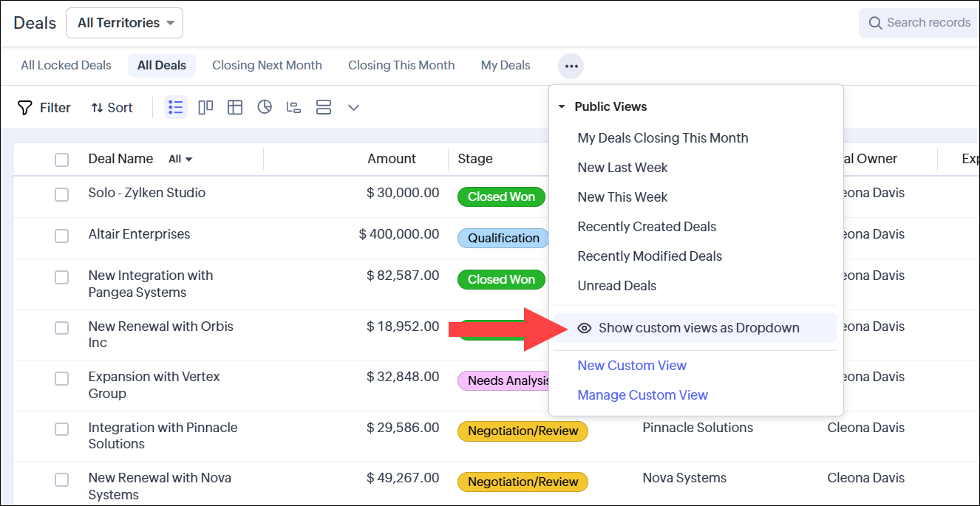
Task: Collapse the Public Views section
Action: 562,107
